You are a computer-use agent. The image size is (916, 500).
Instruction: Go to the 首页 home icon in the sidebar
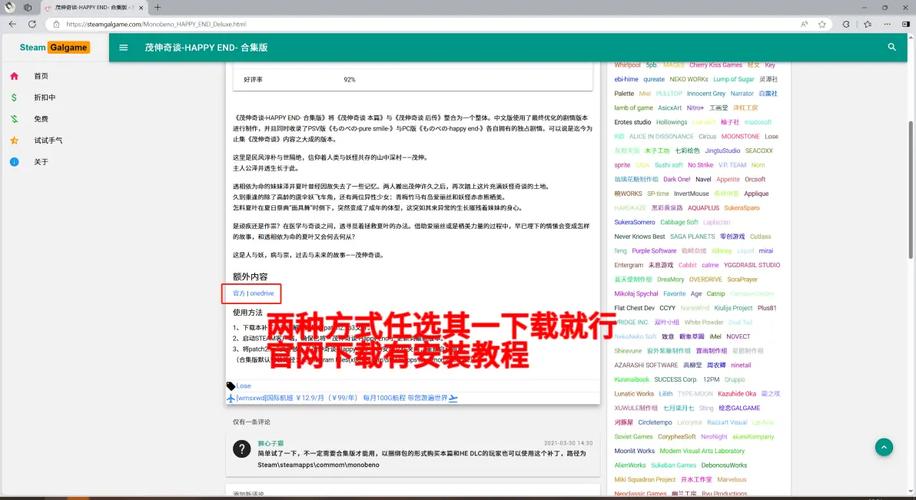[x=14, y=76]
